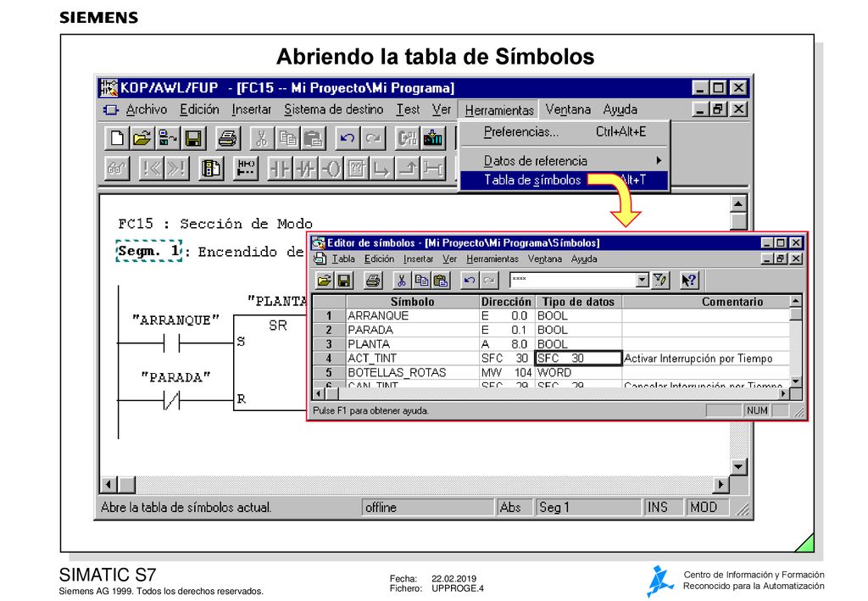Screen dimensions: 868x601
Task: Click the filter funnel icon in symbol editor
Action: click(659, 281)
